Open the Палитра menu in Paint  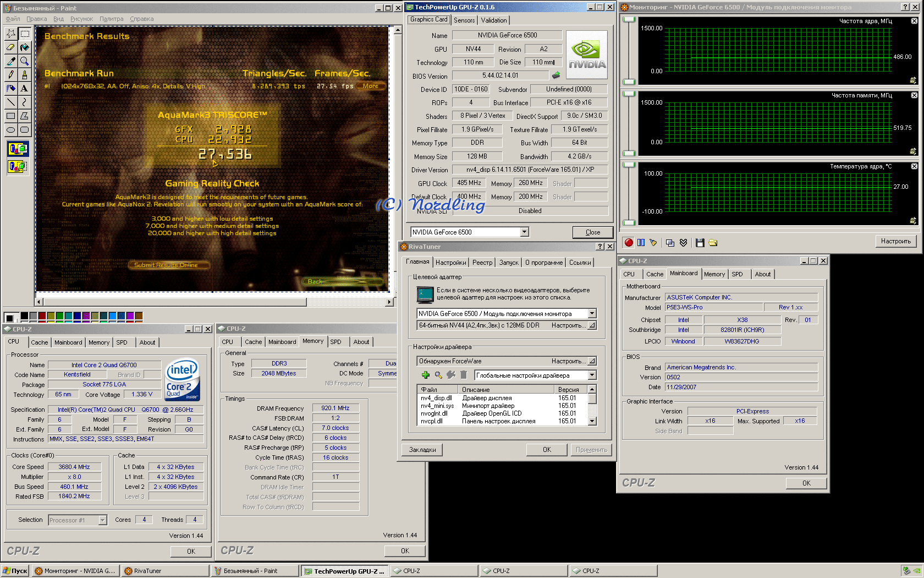click(x=112, y=19)
